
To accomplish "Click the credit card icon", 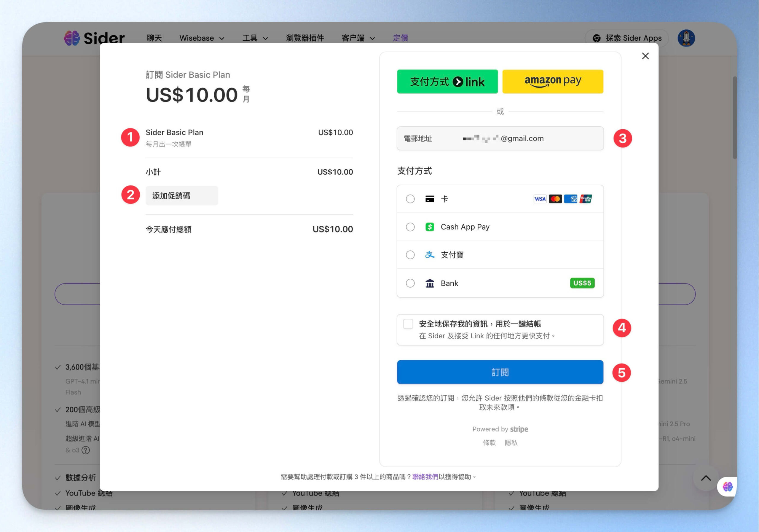I will pyautogui.click(x=430, y=199).
